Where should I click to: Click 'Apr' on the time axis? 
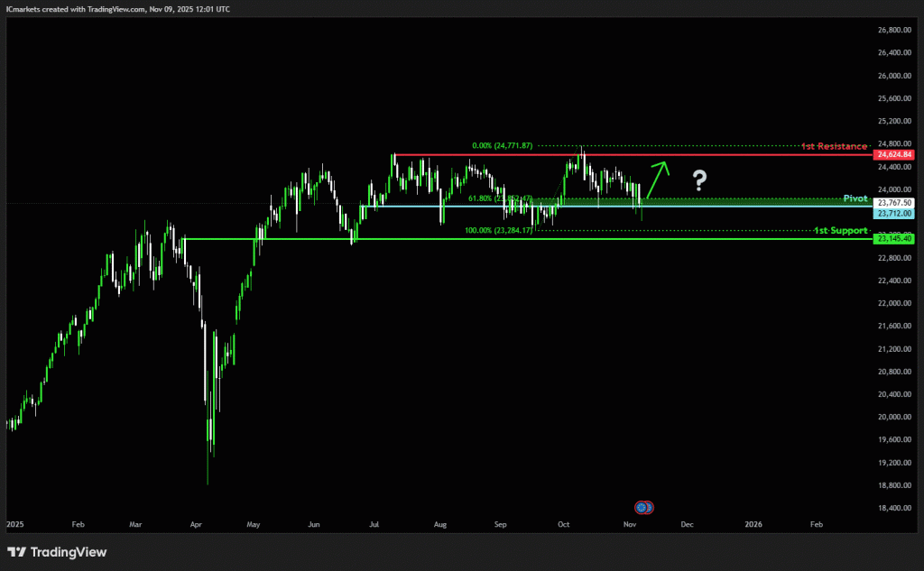point(196,524)
